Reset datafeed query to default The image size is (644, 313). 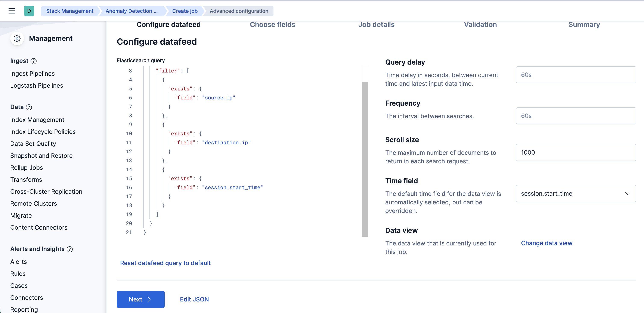165,263
